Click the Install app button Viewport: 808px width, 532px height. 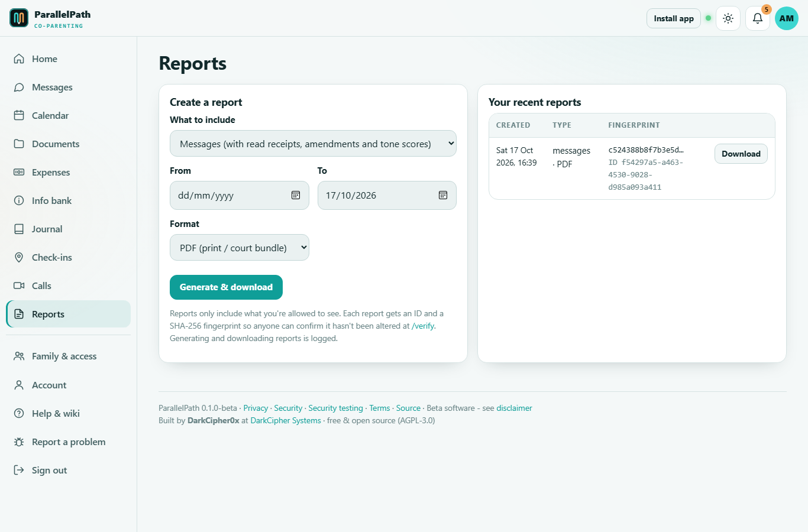[674, 18]
